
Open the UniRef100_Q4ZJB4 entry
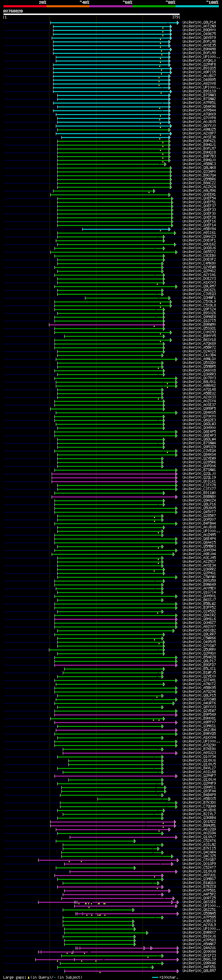[199, 730]
